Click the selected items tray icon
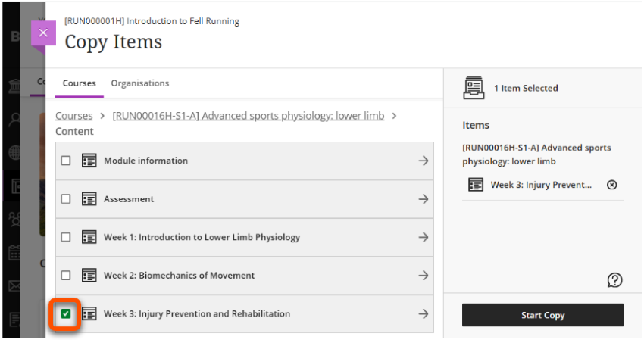Viewport: 644px width, 340px height. [x=474, y=89]
